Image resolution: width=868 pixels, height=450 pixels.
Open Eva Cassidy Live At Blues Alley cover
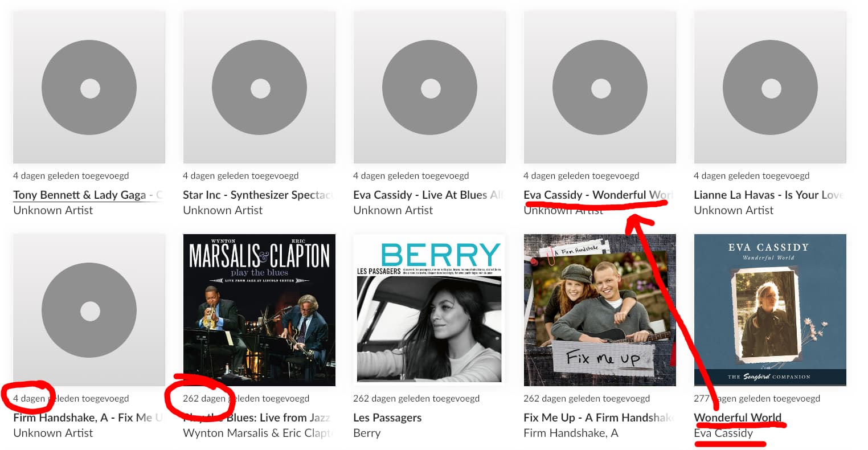click(x=429, y=87)
